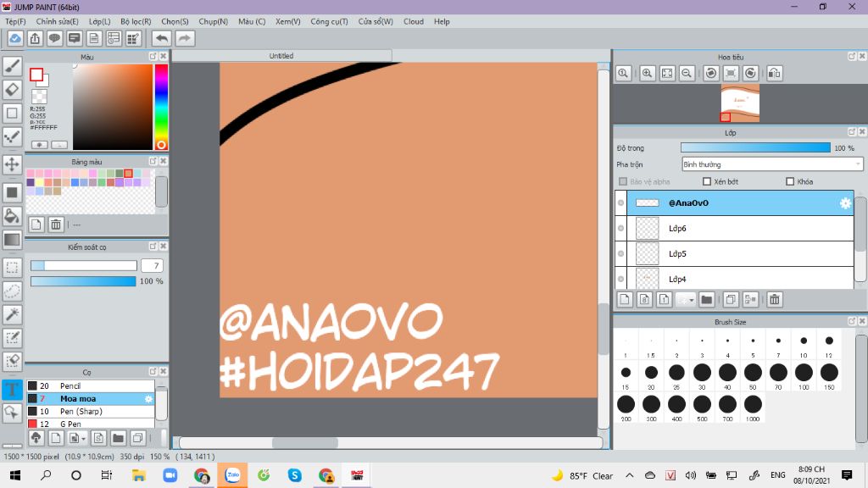
Task: Click the cloud save toolbar icon
Action: 15,38
